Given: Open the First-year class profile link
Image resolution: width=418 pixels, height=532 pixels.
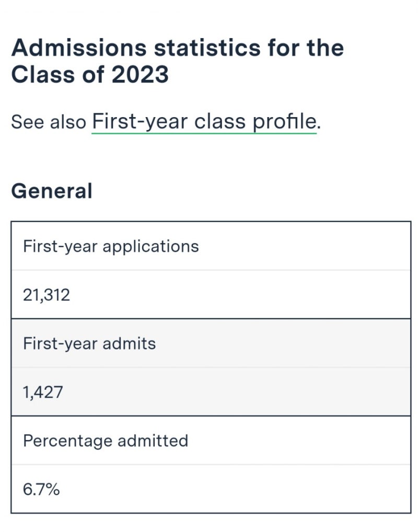Looking at the screenshot, I should 204,122.
